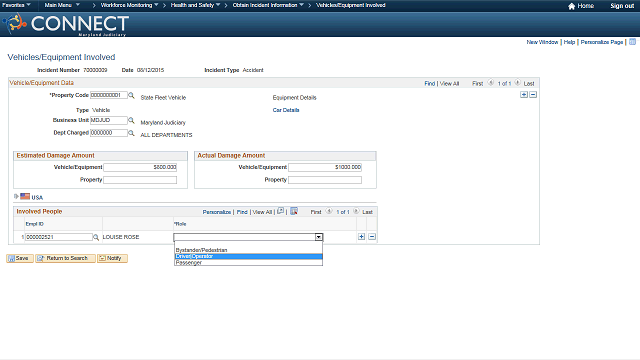
Task: Click the LOUISE ROSE name text
Action: coord(121,237)
